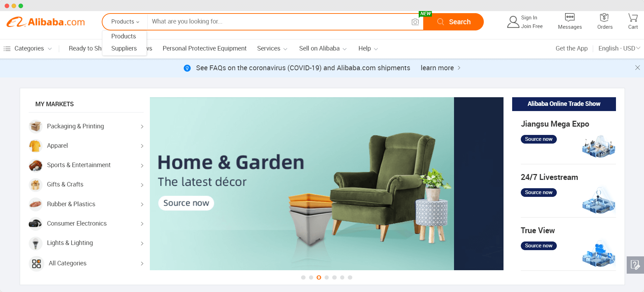Click the camera image search icon

415,22
